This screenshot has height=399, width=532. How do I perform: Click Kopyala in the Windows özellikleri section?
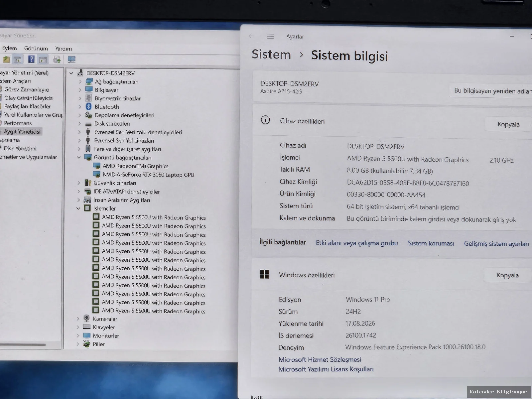pos(507,275)
